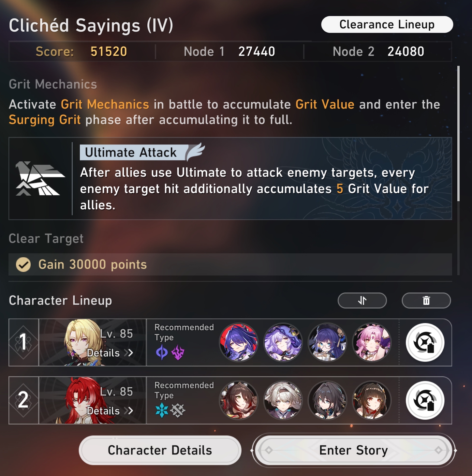
Task: Click team 1 quick lineup swap icon
Action: [425, 342]
